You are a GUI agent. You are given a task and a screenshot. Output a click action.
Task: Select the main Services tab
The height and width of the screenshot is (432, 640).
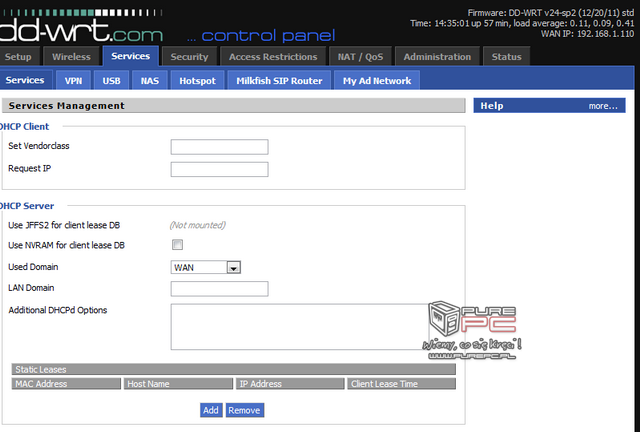coord(131,56)
